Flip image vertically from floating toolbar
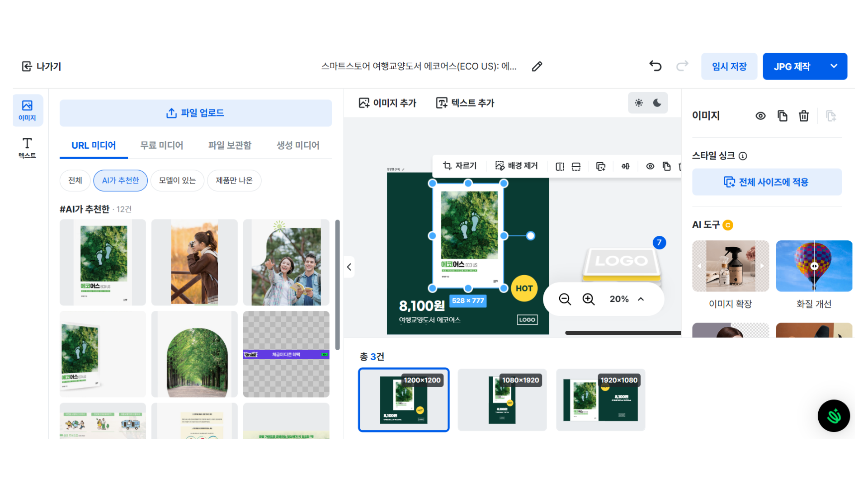Image resolution: width=868 pixels, height=488 pixels. 576,166
